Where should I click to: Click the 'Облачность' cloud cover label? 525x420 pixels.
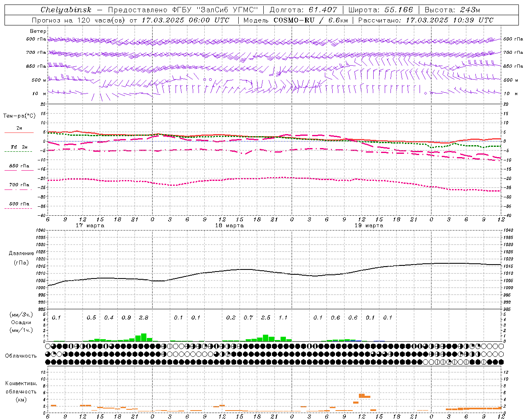pyautogui.click(x=21, y=356)
